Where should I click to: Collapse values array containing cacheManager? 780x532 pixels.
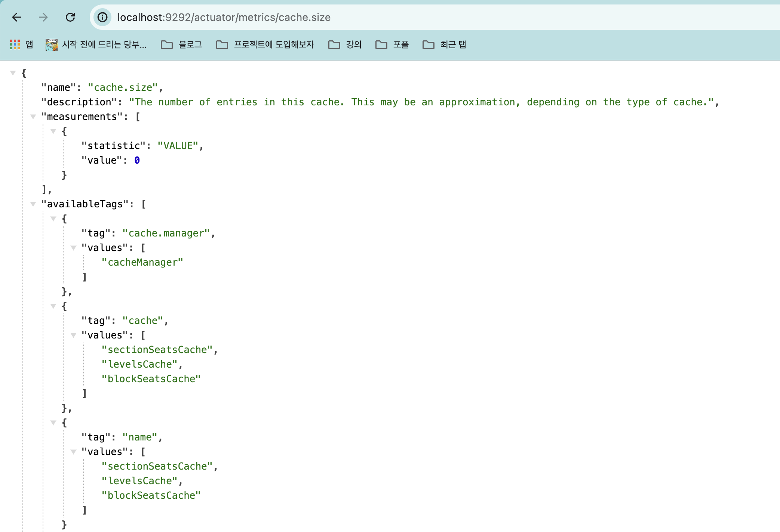click(x=74, y=248)
